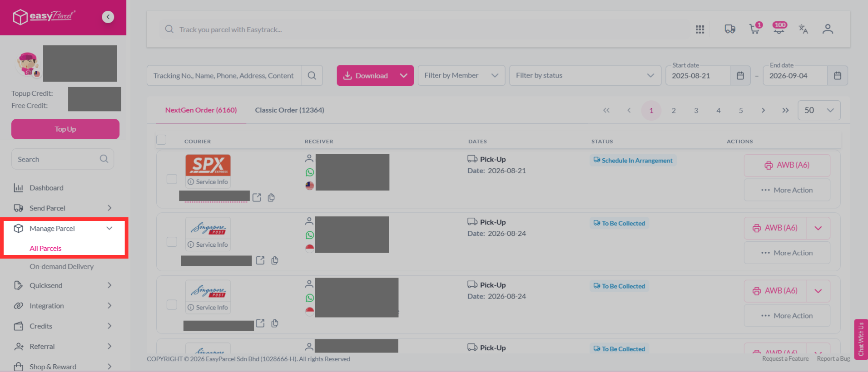This screenshot has width=868, height=372.
Task: Open the Start date calendar picker
Action: click(740, 76)
